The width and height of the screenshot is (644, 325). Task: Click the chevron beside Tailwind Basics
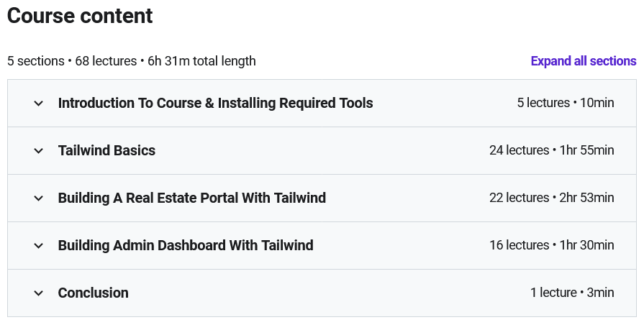(x=39, y=151)
